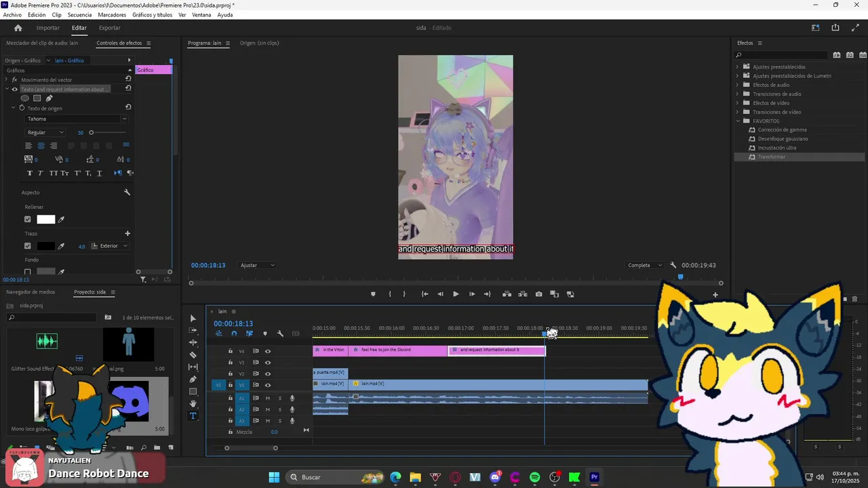Select the Hand tool

pyautogui.click(x=193, y=404)
